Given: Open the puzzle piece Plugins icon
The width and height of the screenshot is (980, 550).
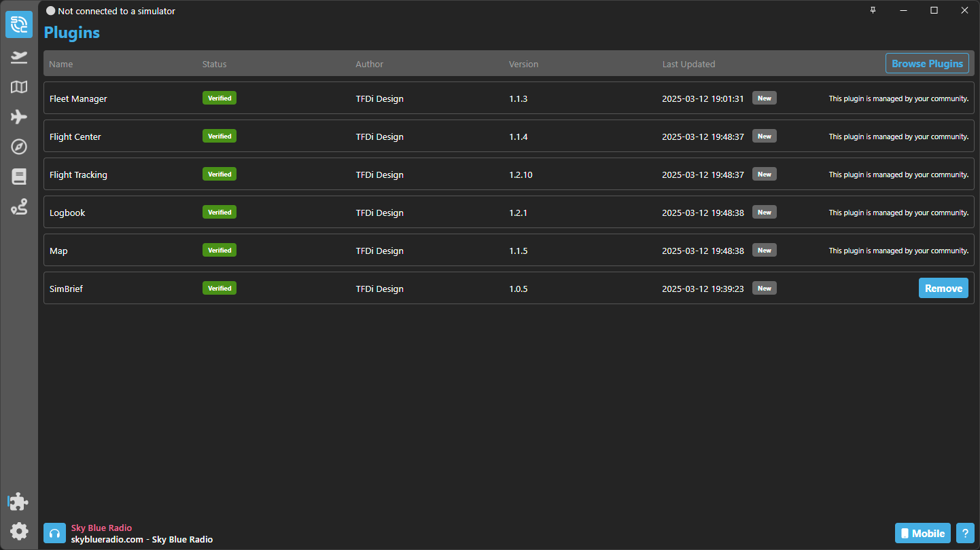Looking at the screenshot, I should click(x=19, y=502).
